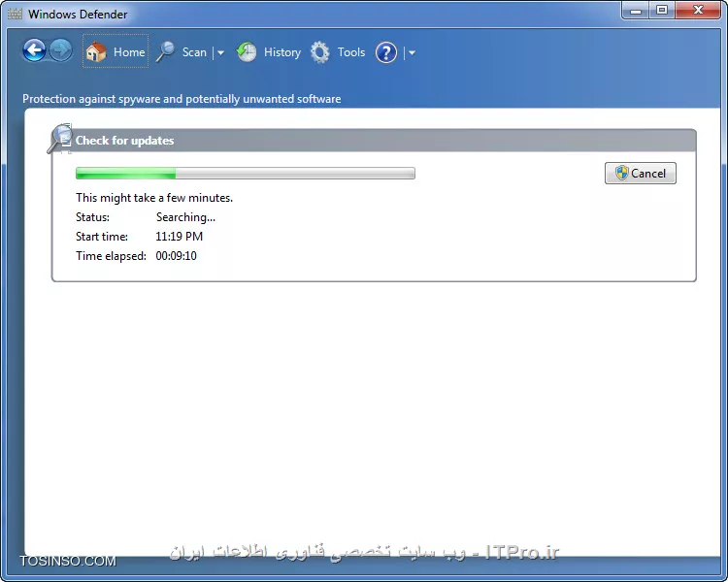Click the greyed Forward arrow button
The width and height of the screenshot is (728, 582).
[x=61, y=50]
